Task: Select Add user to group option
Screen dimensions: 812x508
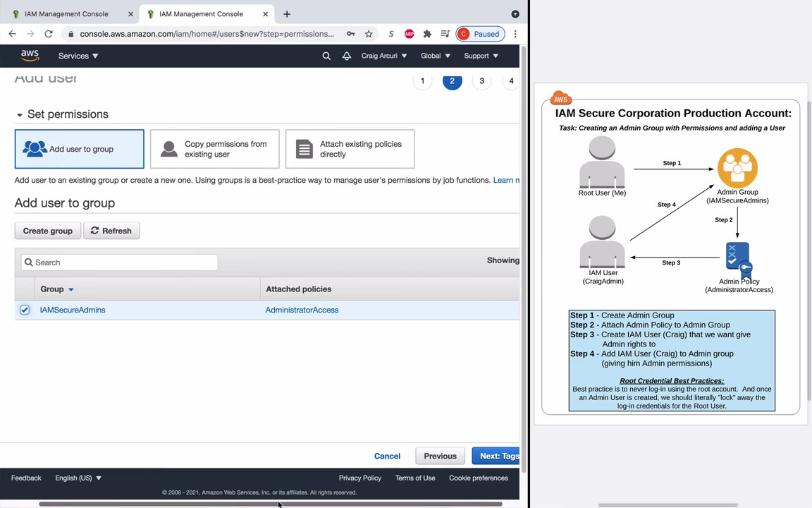Action: (x=79, y=149)
